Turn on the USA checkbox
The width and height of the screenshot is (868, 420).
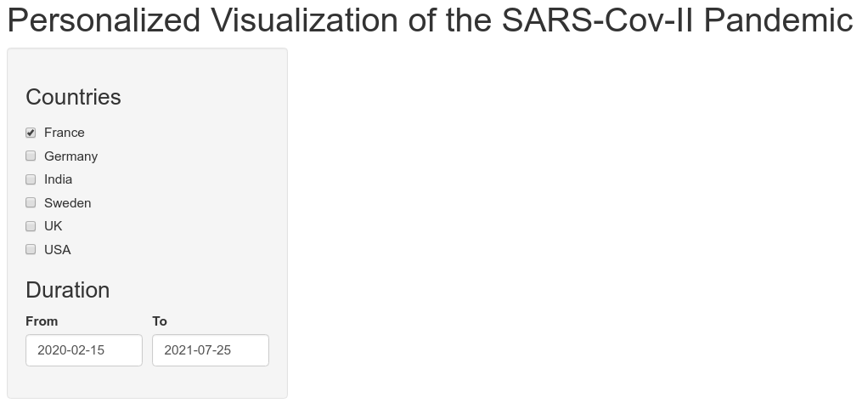(31, 250)
